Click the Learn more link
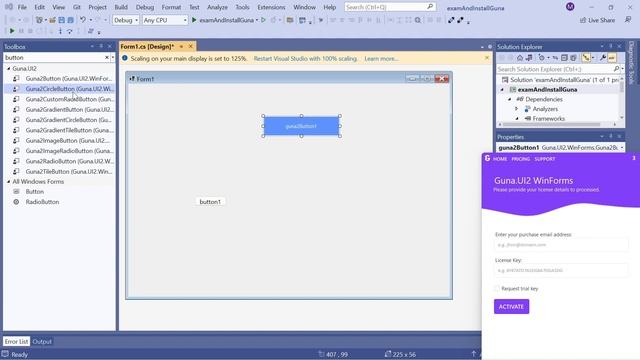 point(381,59)
